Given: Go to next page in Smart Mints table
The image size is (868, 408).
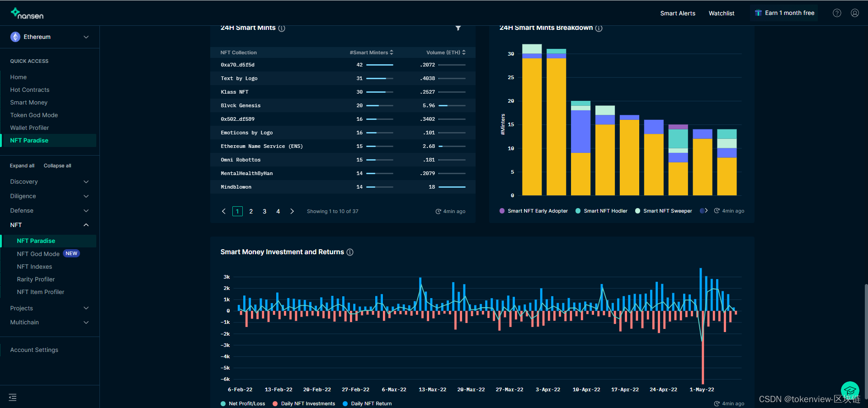Looking at the screenshot, I should (292, 211).
